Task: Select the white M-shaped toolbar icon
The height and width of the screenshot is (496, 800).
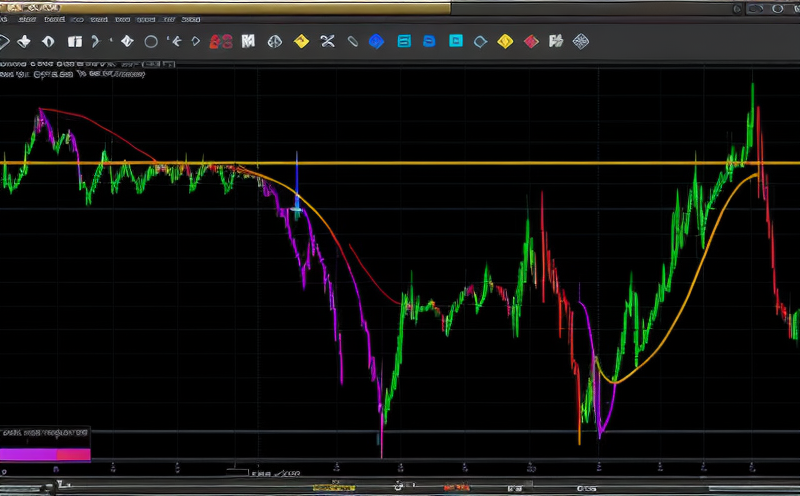Action: [248, 41]
